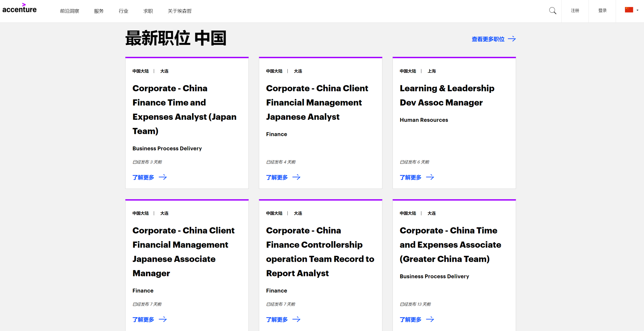This screenshot has width=644, height=331.
Task: Click 了解更多 arrow on Expenses Analyst Japan Team card
Action: pyautogui.click(x=163, y=177)
